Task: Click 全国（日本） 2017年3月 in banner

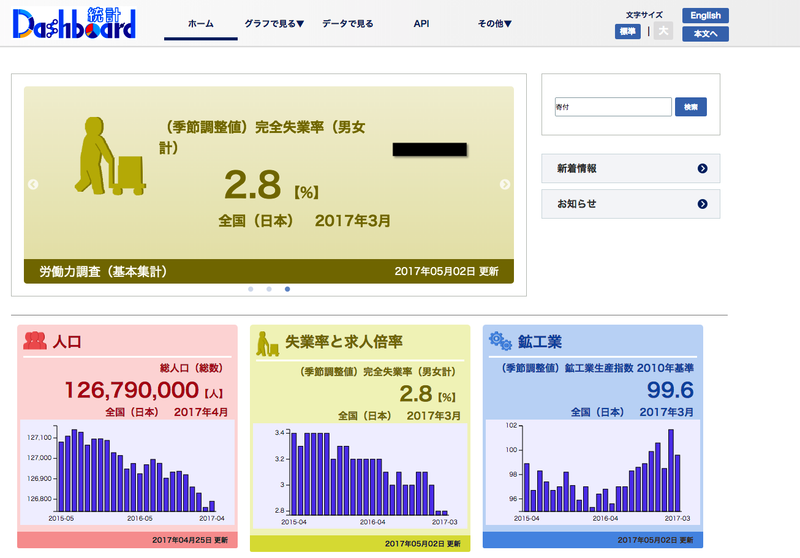Action: [x=304, y=220]
